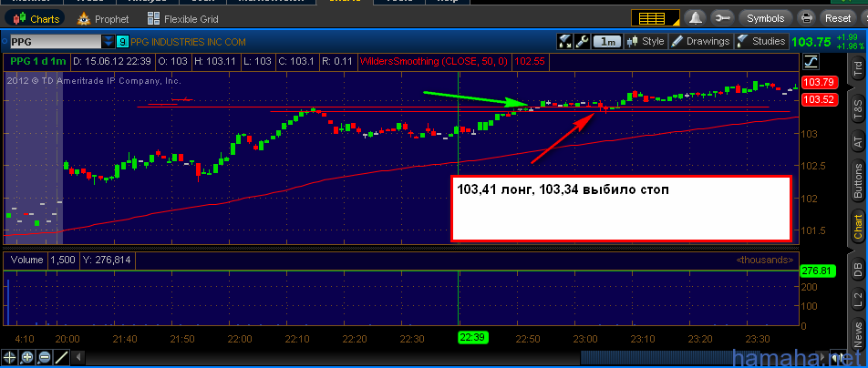Click the 23:00 time axis label
868x368 pixels.
coord(585,339)
